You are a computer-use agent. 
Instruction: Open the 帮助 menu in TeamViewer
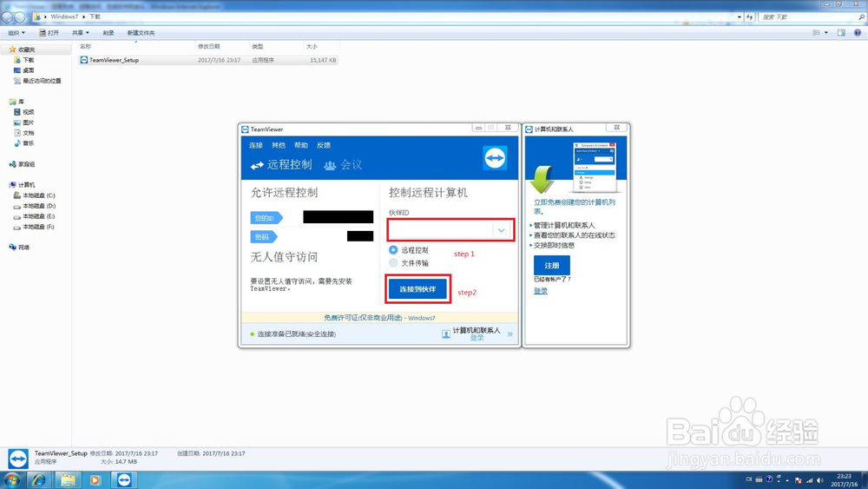(301, 145)
